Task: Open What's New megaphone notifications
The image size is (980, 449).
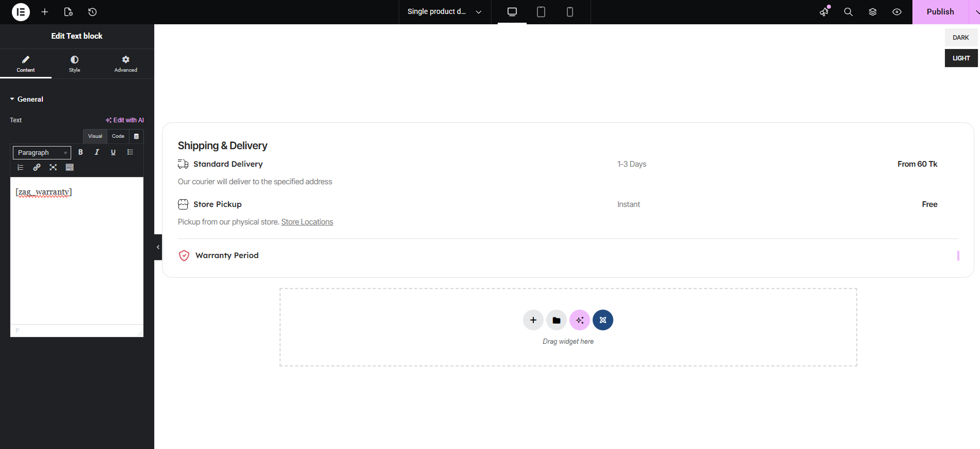Action: (824, 12)
